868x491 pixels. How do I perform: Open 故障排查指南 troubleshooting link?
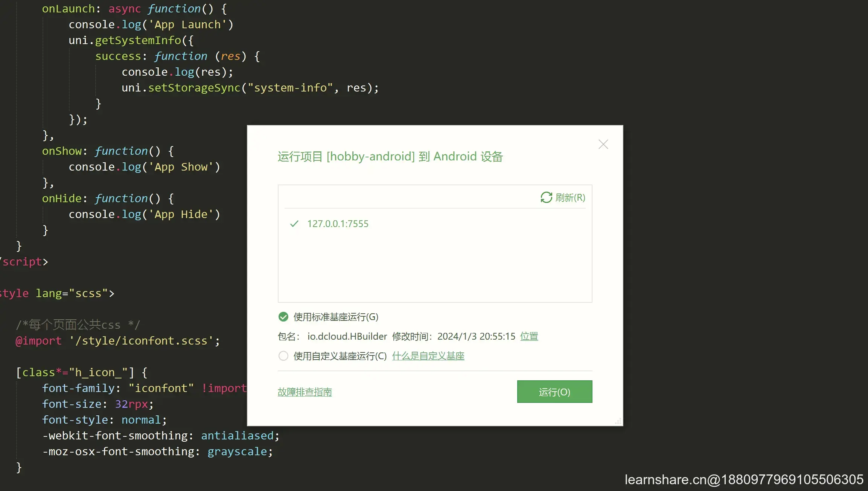305,392
